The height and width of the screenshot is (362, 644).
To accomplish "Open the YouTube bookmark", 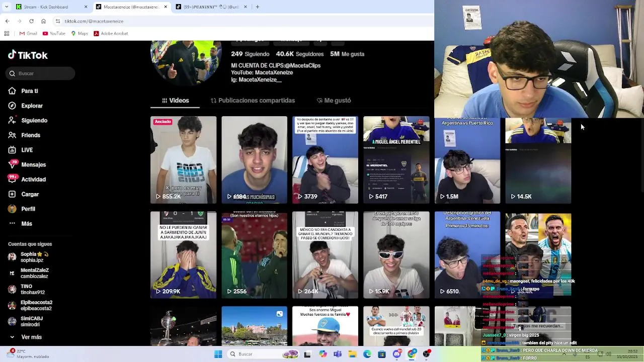I will pyautogui.click(x=54, y=33).
